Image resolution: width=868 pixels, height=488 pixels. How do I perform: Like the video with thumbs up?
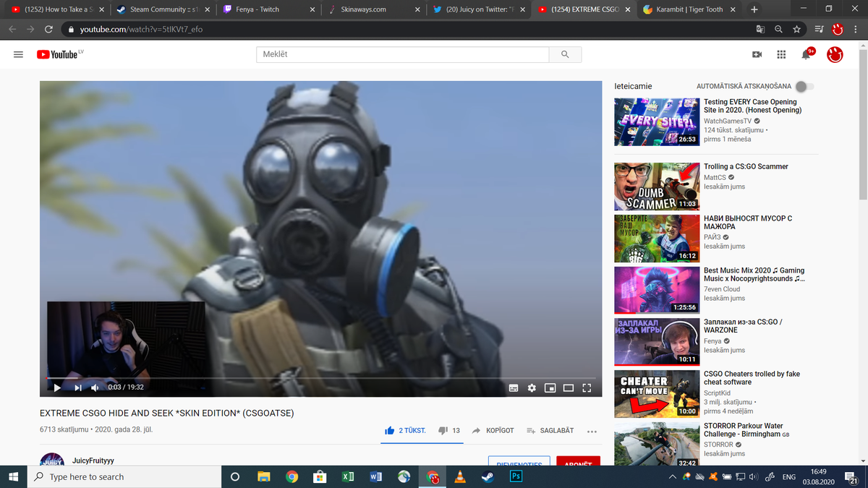406,430
